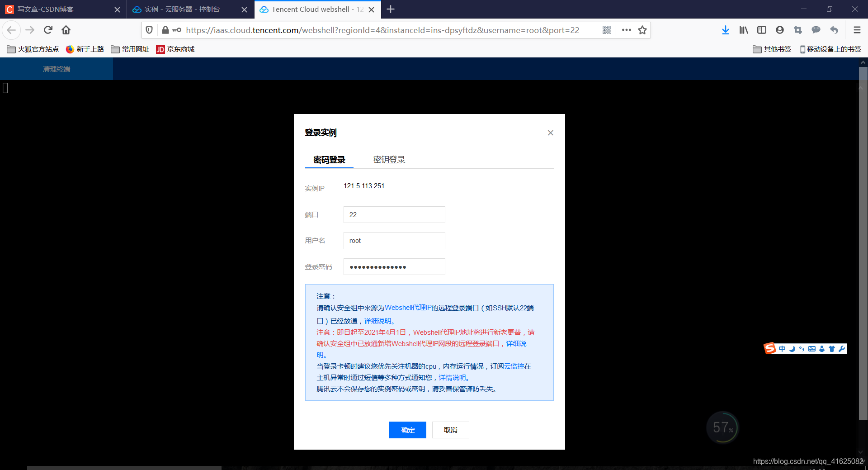Viewport: 868px width, 470px height.
Task: Open 京东商城 bookmark
Action: 175,49
